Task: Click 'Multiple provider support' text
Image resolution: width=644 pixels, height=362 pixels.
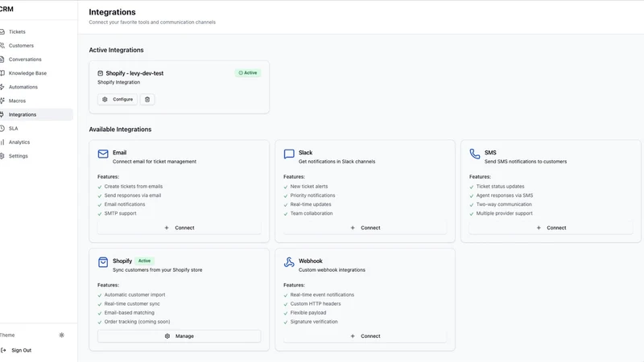Action: coord(505,213)
